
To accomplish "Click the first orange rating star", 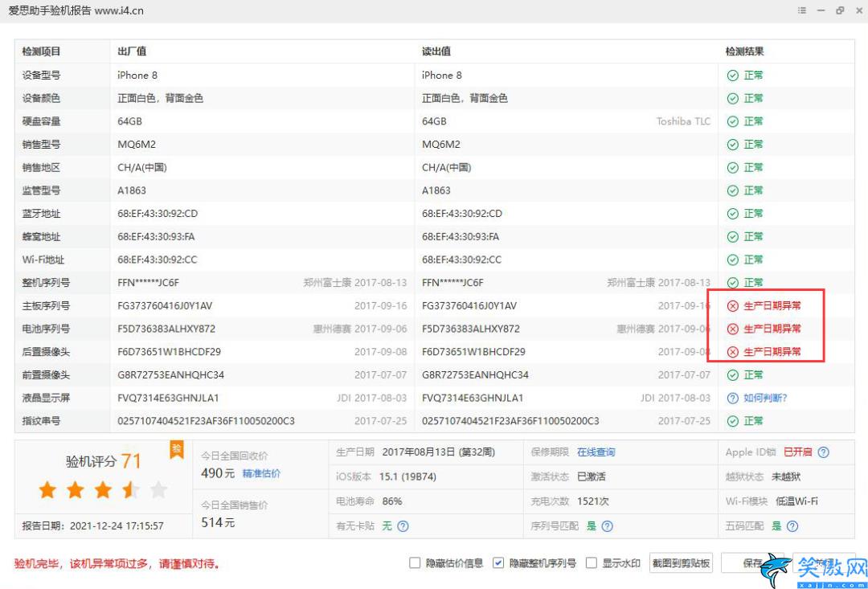I will [47, 490].
